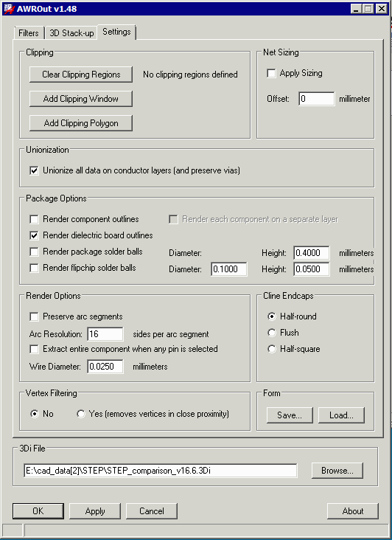Click the Apply button
Viewport: 392px width, 540px height.
(95, 511)
